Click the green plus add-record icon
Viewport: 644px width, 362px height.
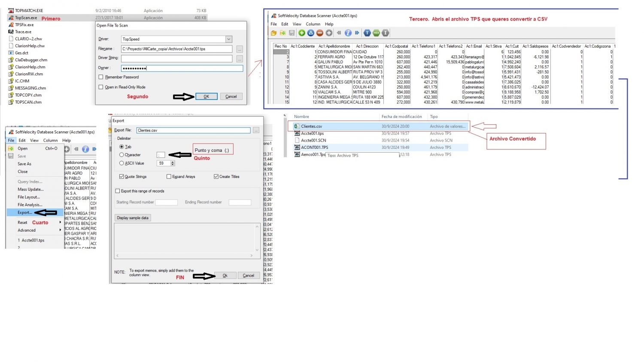click(x=302, y=33)
